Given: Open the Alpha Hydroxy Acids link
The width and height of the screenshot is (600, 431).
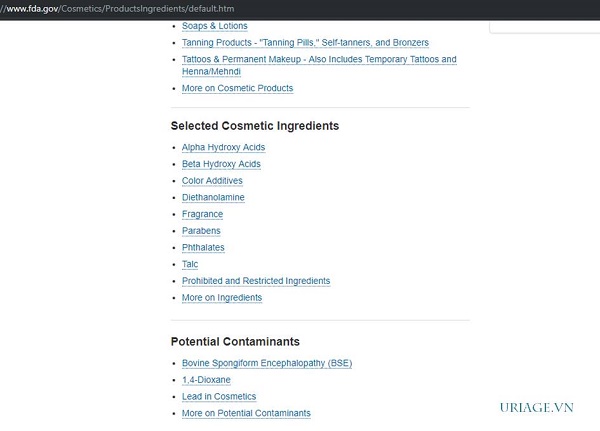Looking at the screenshot, I should click(x=223, y=147).
